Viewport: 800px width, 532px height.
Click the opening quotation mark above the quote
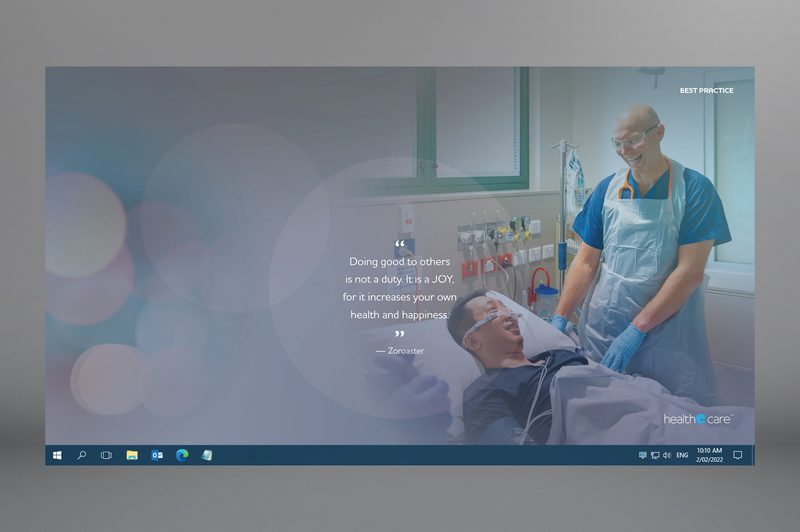click(400, 244)
